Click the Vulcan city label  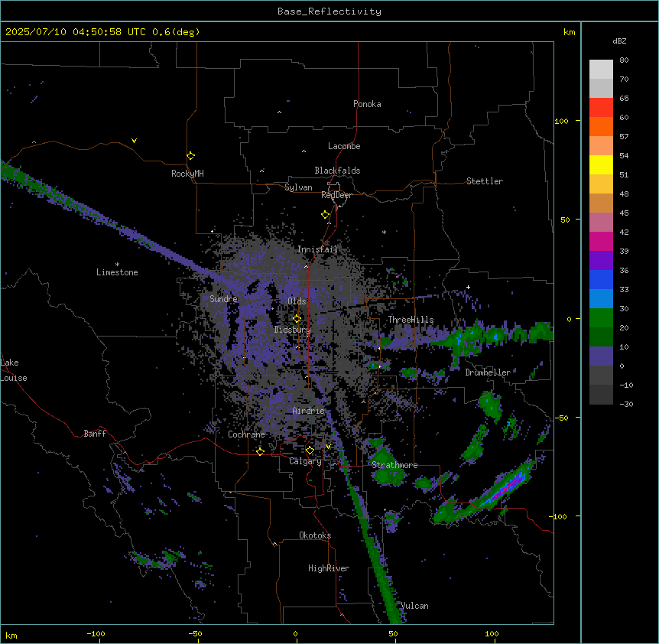414,606
